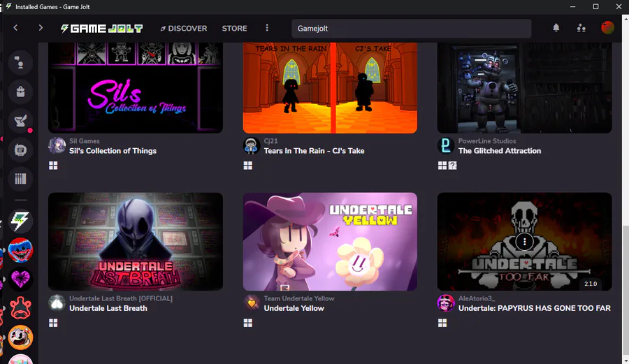Open the Discover page
629x364 pixels.
point(184,29)
